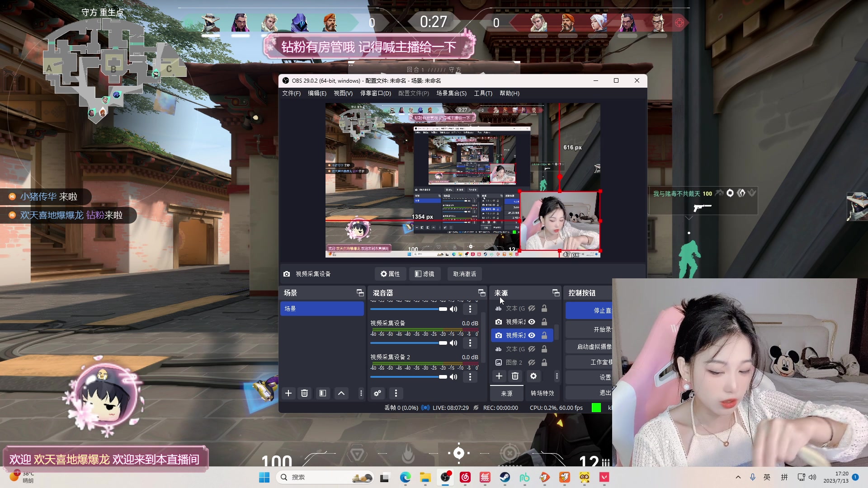868x488 pixels.
Task: Show the 图像 2 source via its eye icon
Action: 532,362
